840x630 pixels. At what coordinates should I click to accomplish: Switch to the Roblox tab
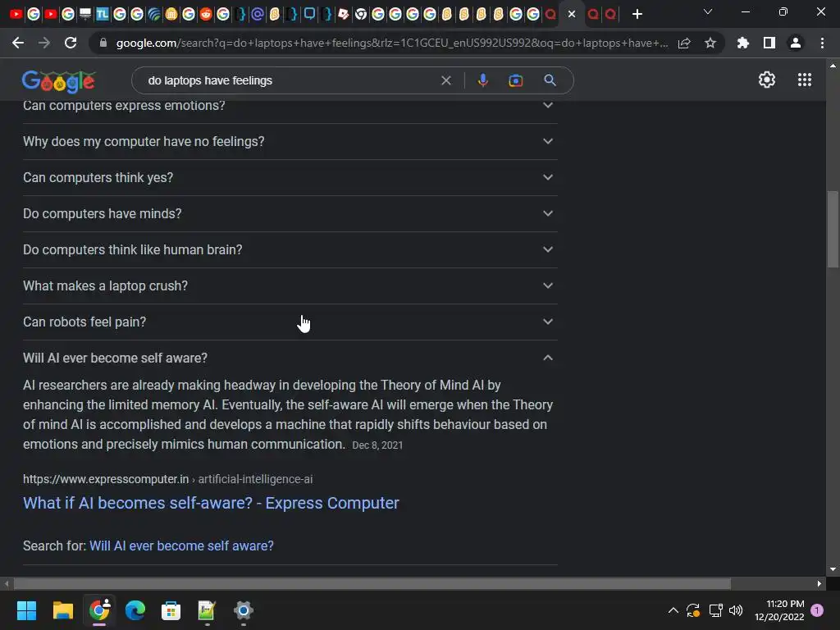[344, 15]
